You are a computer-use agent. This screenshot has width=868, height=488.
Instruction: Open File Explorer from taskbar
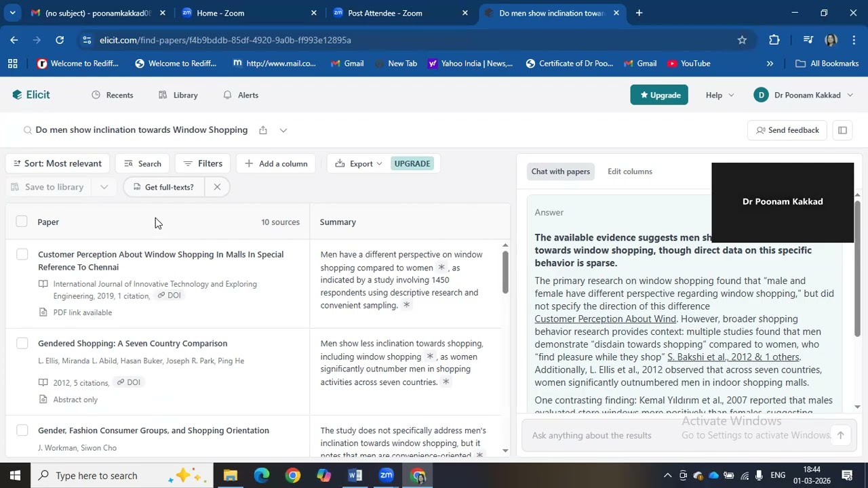click(231, 476)
